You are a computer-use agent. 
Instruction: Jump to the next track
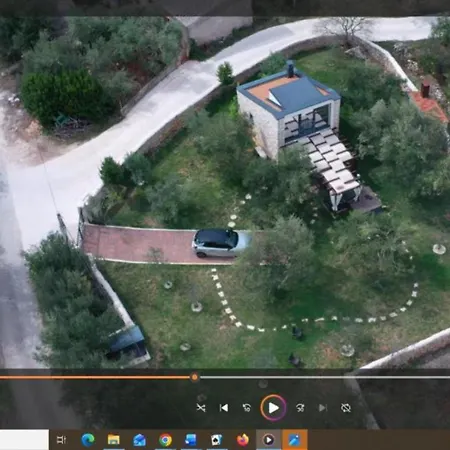pos(323,408)
